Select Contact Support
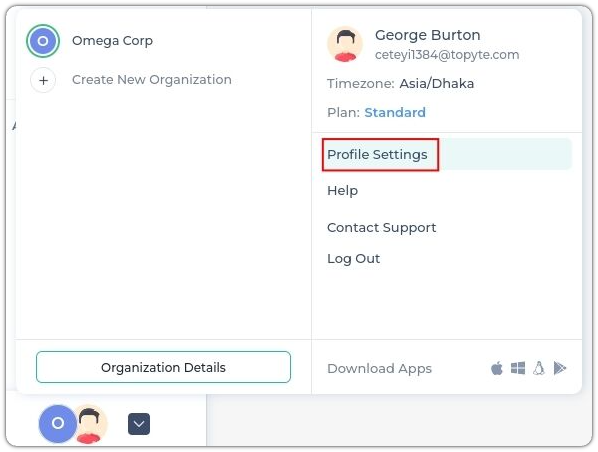Viewport: 598px width, 452px height. 381,227
